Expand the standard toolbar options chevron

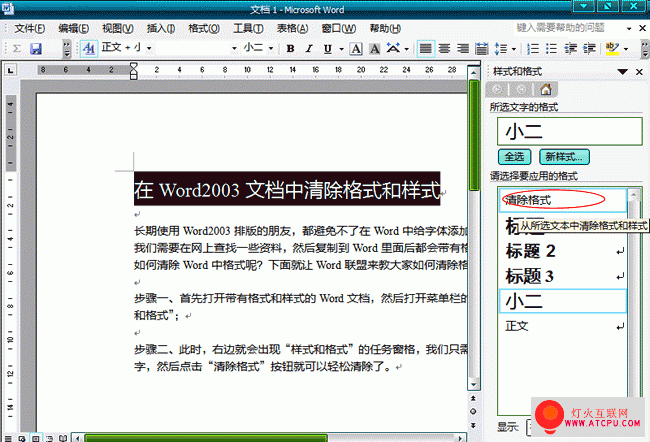pyautogui.click(x=67, y=49)
